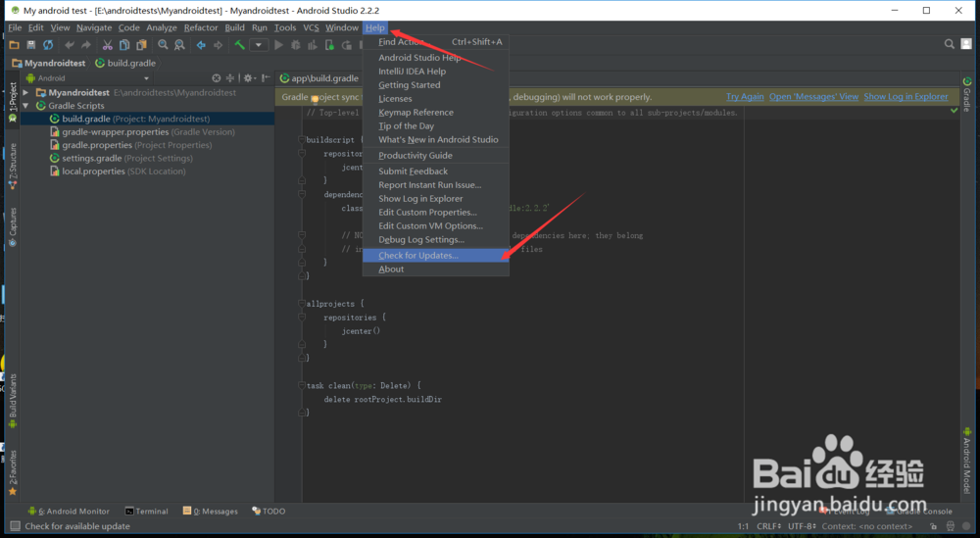The height and width of the screenshot is (538, 980).
Task: Open the TODO tool window
Action: click(x=269, y=512)
